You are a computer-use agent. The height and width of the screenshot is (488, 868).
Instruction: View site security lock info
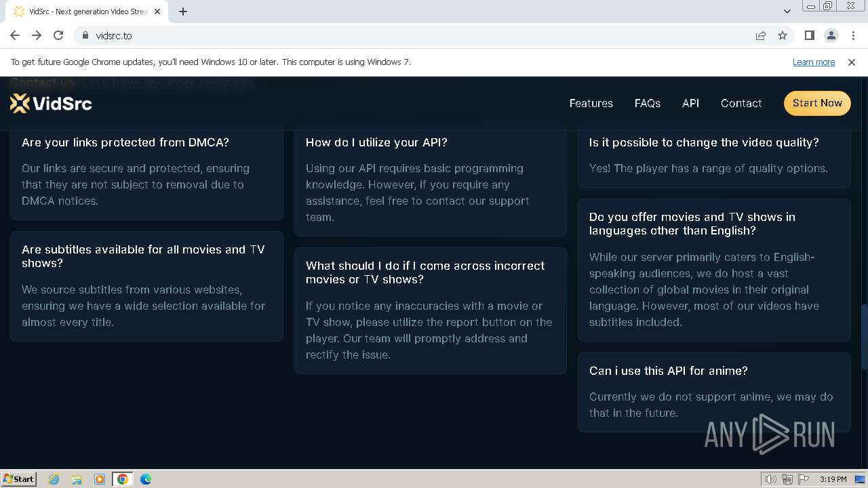pos(85,35)
